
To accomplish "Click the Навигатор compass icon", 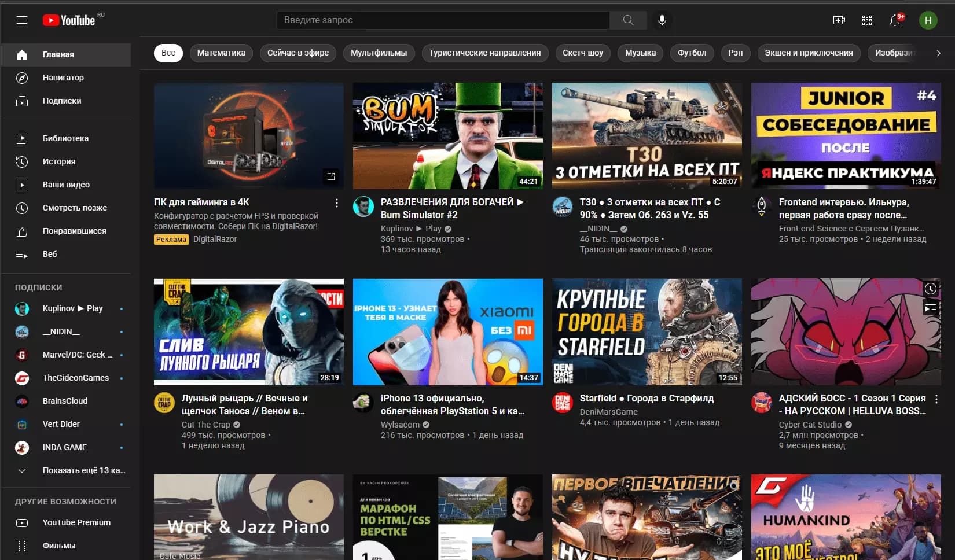I will click(22, 78).
